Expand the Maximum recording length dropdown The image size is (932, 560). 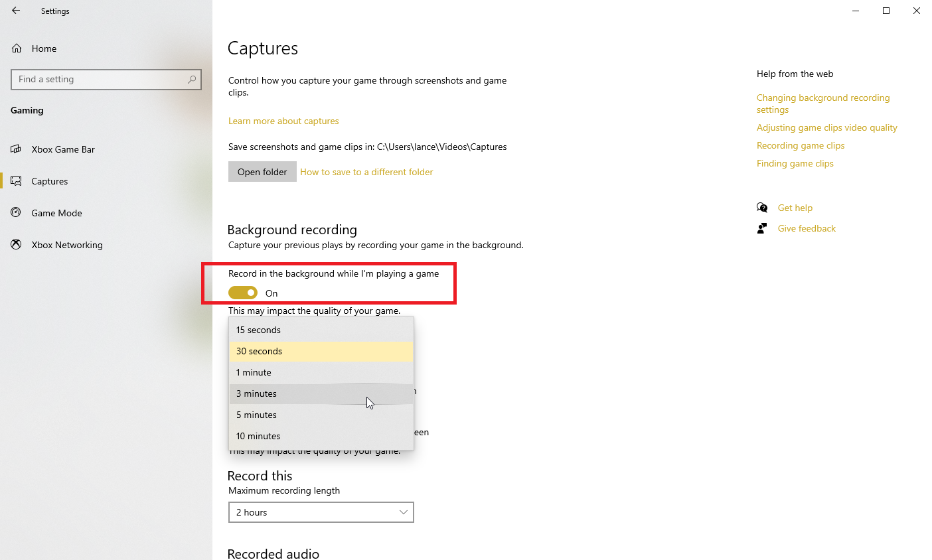[x=321, y=512]
